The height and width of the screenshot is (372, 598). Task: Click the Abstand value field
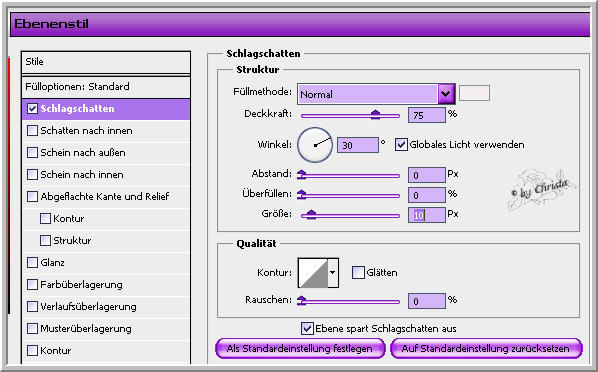(427, 175)
